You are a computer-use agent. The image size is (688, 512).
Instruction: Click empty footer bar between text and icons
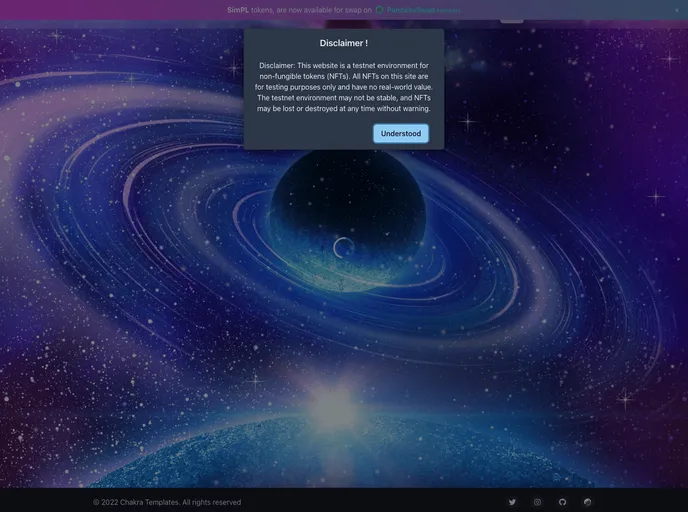click(x=380, y=502)
